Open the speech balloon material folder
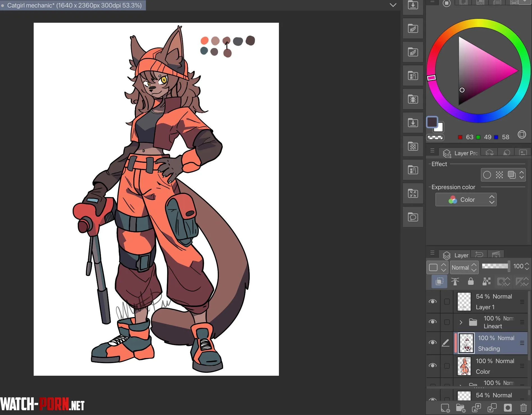This screenshot has width=532, height=415. click(413, 217)
